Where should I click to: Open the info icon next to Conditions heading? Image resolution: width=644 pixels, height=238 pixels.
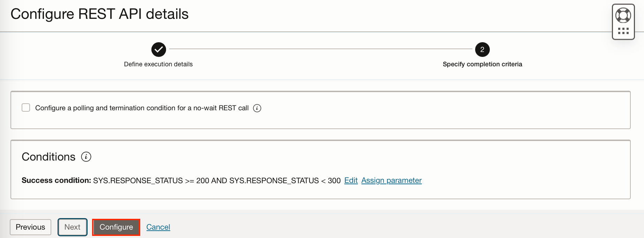[86, 157]
